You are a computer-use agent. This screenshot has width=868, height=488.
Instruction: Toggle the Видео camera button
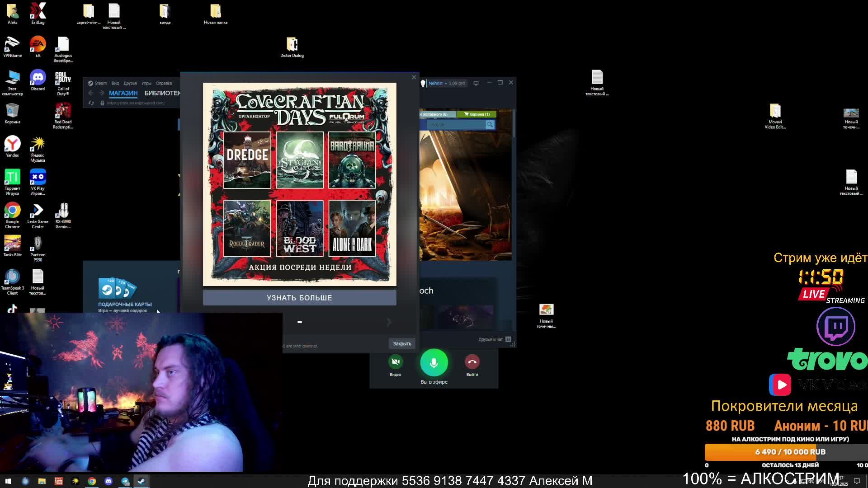tap(396, 362)
